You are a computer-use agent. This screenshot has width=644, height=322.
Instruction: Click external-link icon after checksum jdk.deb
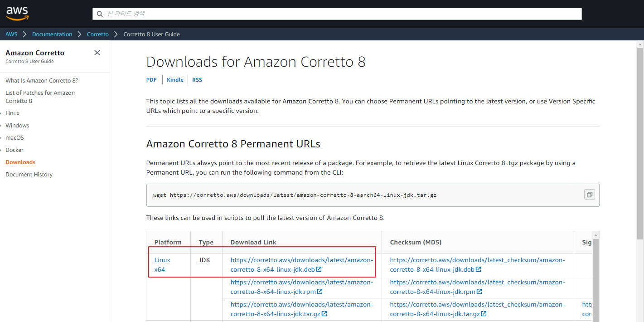pyautogui.click(x=479, y=269)
